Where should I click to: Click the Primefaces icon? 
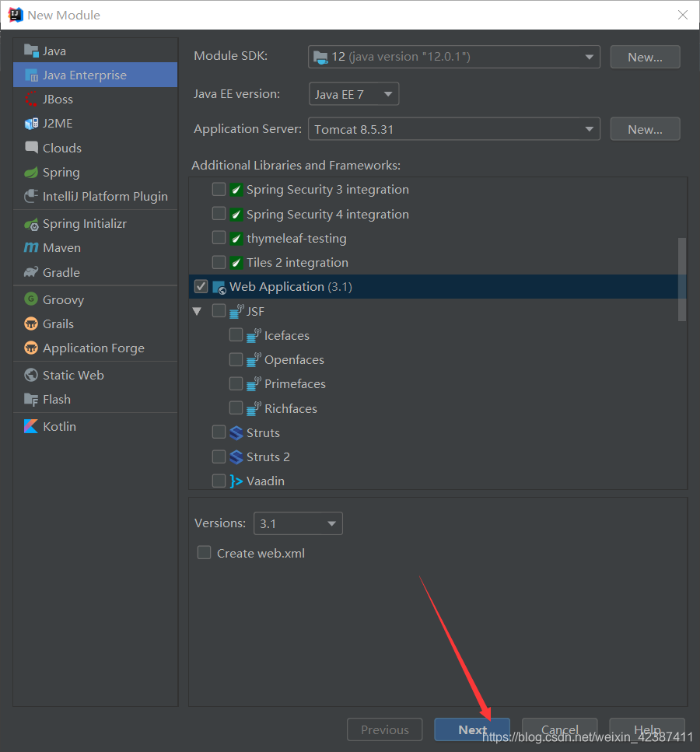(x=254, y=383)
